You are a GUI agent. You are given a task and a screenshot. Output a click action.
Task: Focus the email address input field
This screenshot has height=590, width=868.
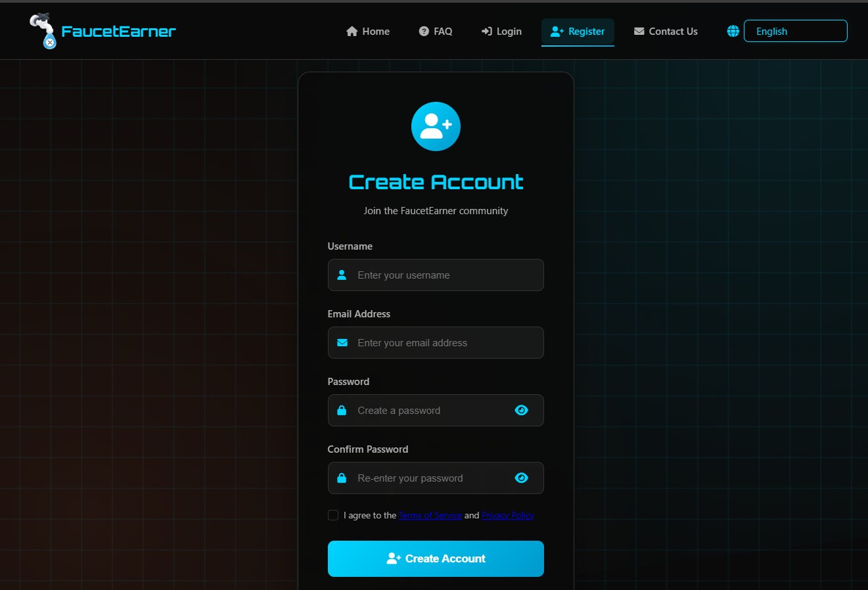tap(436, 342)
